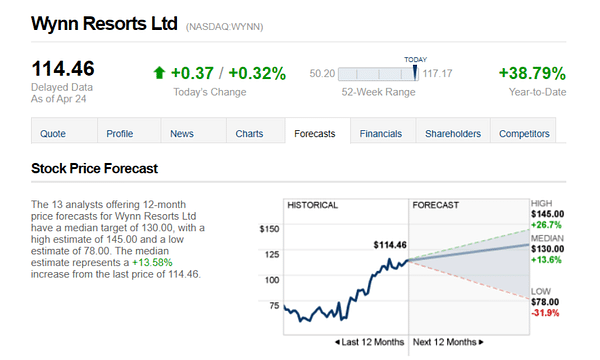Click the HIGH $145.00 forecast value

[547, 214]
